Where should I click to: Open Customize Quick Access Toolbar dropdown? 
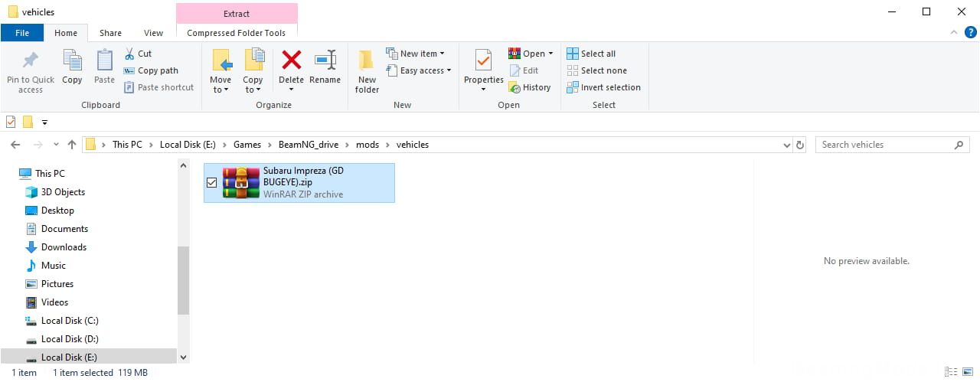point(44,122)
